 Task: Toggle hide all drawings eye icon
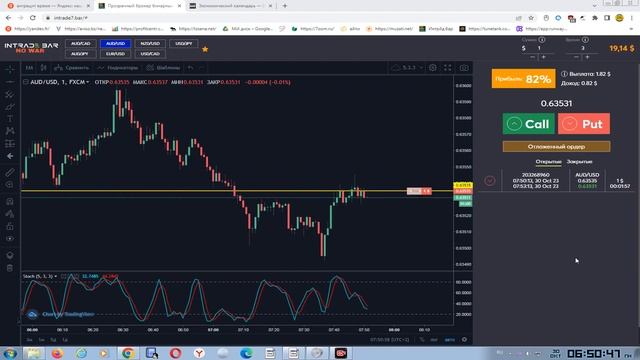coord(10,239)
